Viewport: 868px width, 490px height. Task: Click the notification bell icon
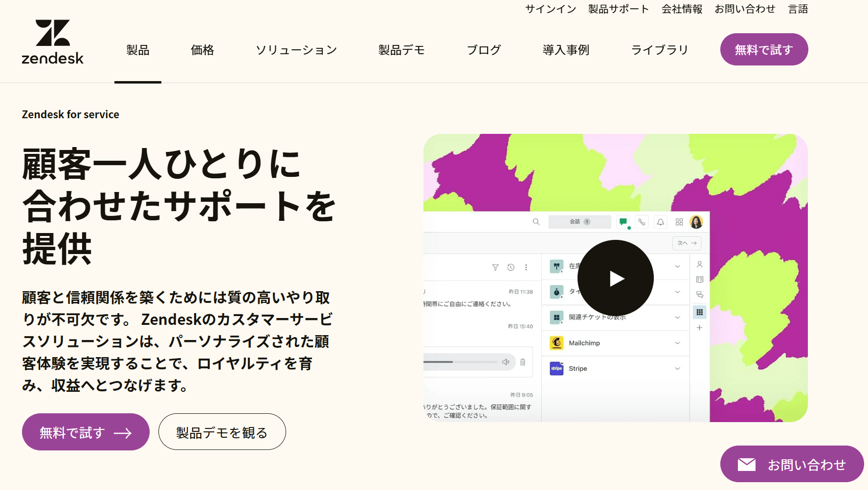(x=660, y=222)
